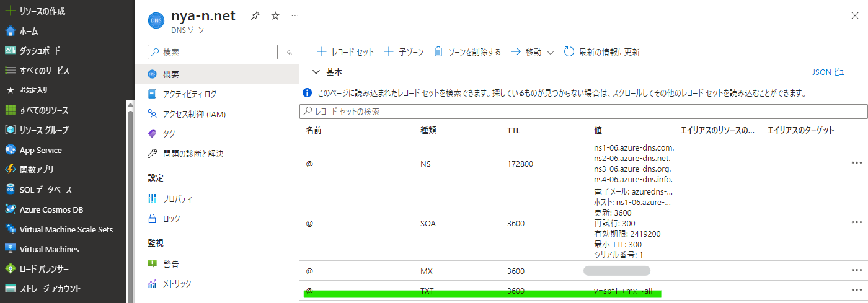Mark nya-n.net as favorite with the star icon
The width and height of the screenshot is (868, 303).
pos(275,16)
